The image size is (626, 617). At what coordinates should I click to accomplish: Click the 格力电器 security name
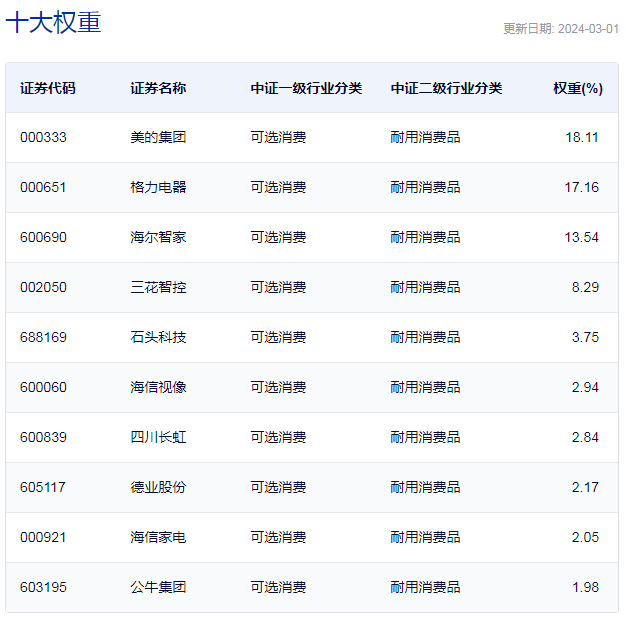pos(158,187)
